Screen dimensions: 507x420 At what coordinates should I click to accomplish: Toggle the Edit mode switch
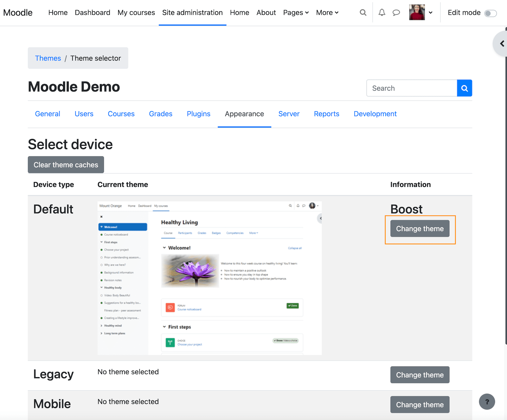click(491, 13)
